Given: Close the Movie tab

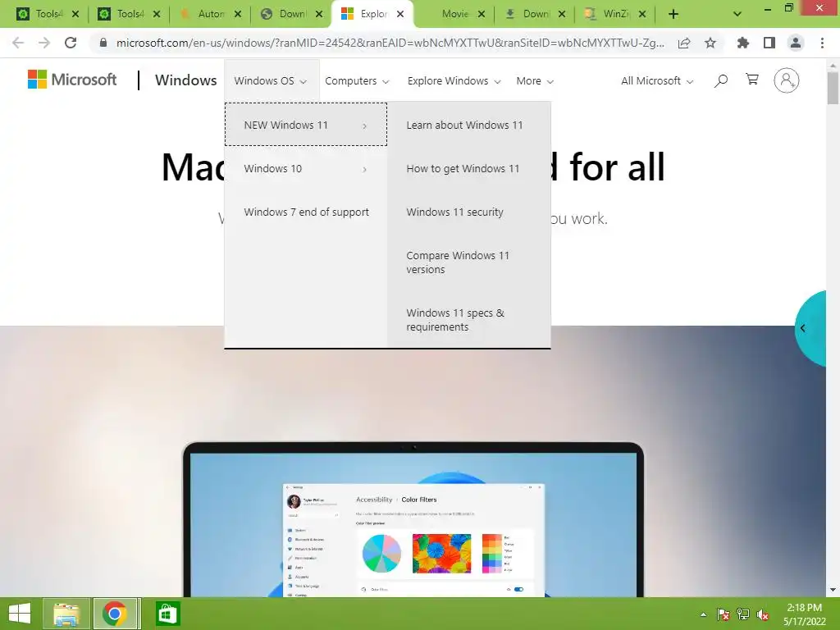Looking at the screenshot, I should click(x=481, y=14).
